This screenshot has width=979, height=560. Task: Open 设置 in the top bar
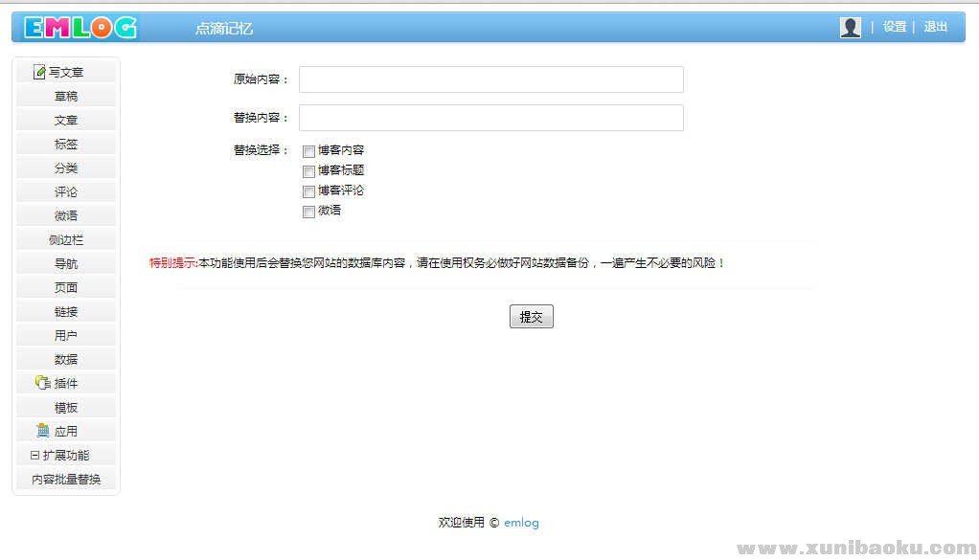[x=895, y=27]
